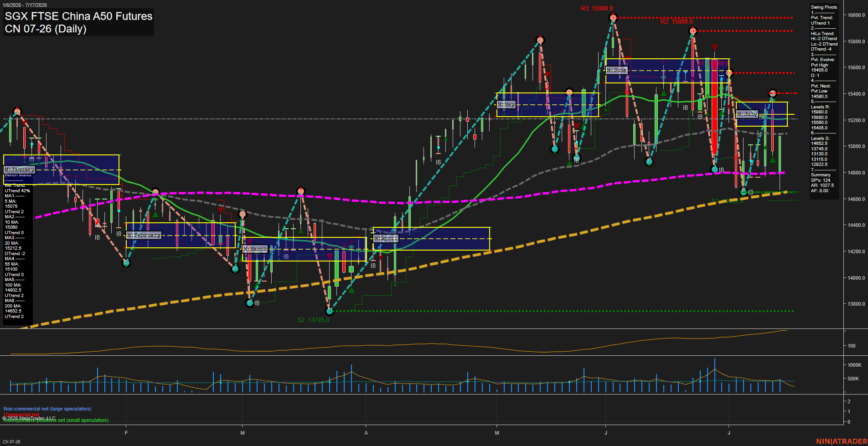This screenshot has width=868, height=446.
Task: Click the SGX FTSE China A50 Futures title
Action: (78, 16)
